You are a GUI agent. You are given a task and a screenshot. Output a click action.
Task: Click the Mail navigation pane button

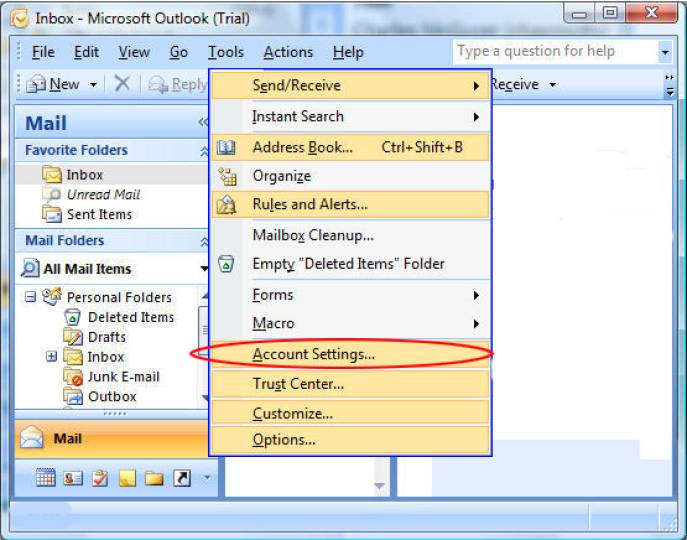(112, 439)
